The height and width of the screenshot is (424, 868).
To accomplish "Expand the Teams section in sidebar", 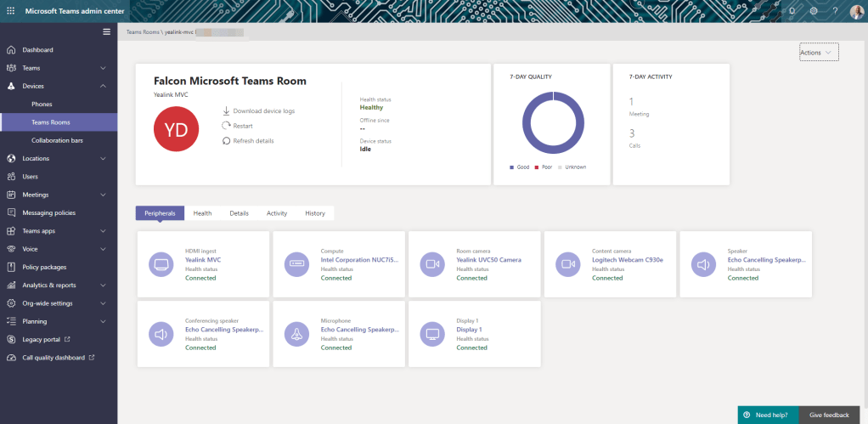I will 103,68.
